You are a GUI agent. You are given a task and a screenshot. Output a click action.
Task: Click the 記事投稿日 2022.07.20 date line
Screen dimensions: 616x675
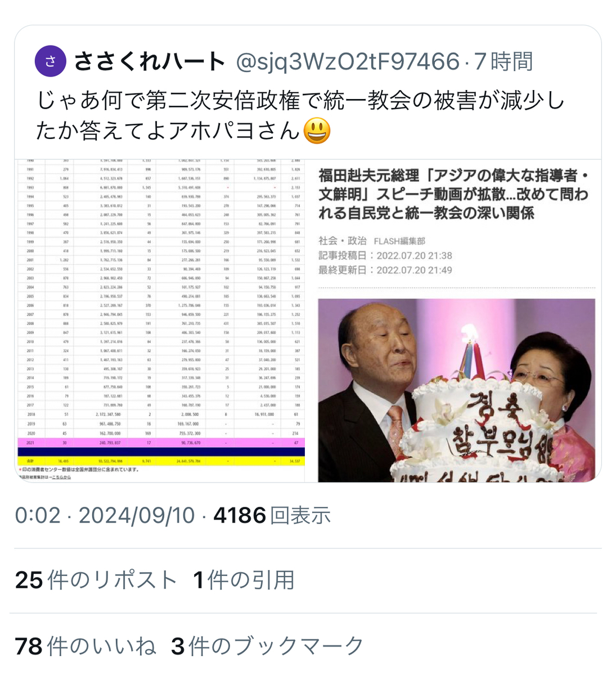point(385,256)
